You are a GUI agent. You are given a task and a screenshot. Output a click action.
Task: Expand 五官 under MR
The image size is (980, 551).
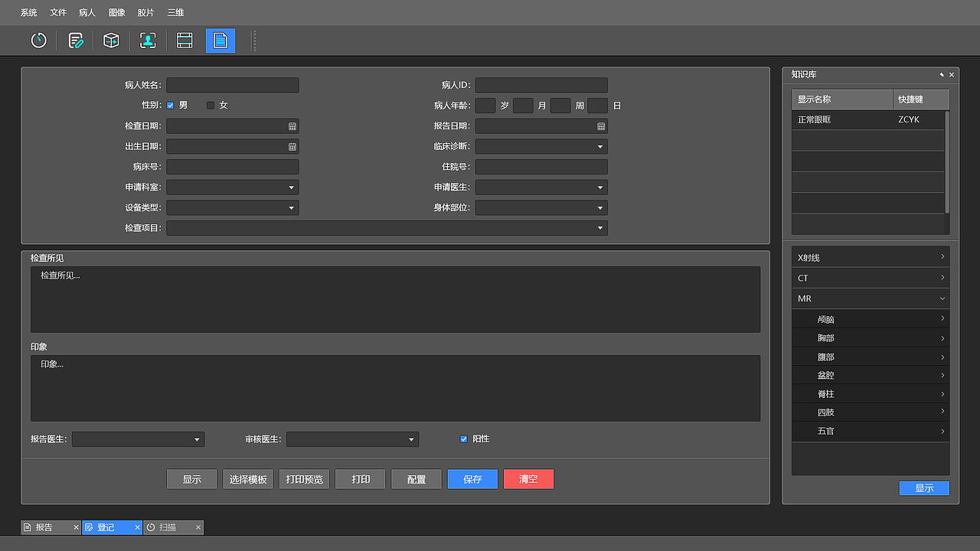point(871,431)
